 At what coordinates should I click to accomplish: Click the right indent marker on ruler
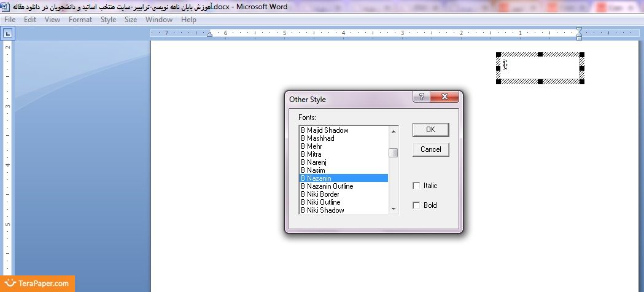(x=579, y=34)
